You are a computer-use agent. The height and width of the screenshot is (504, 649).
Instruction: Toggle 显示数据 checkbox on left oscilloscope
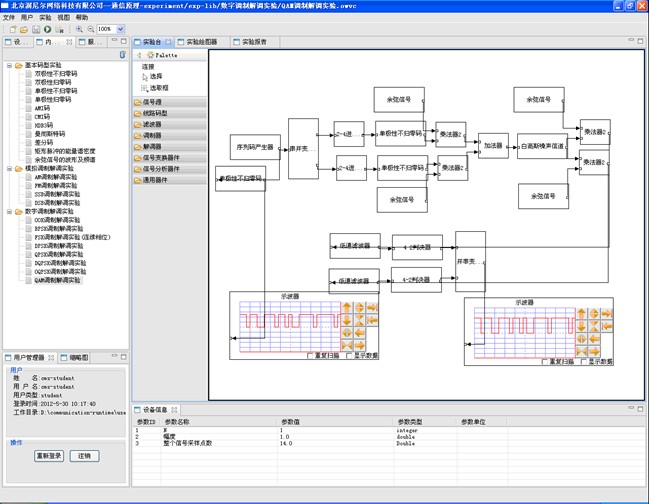(x=348, y=355)
